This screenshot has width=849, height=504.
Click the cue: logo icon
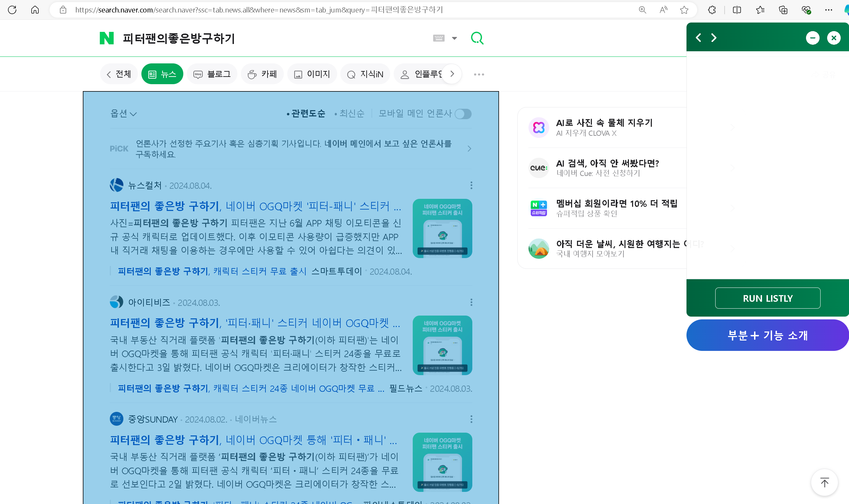coord(539,168)
